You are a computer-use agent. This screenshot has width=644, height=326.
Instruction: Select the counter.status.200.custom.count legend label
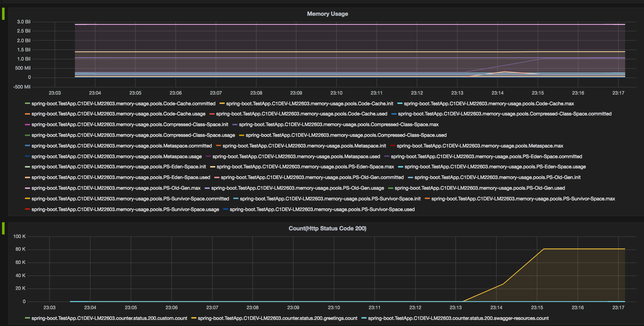[x=109, y=318]
